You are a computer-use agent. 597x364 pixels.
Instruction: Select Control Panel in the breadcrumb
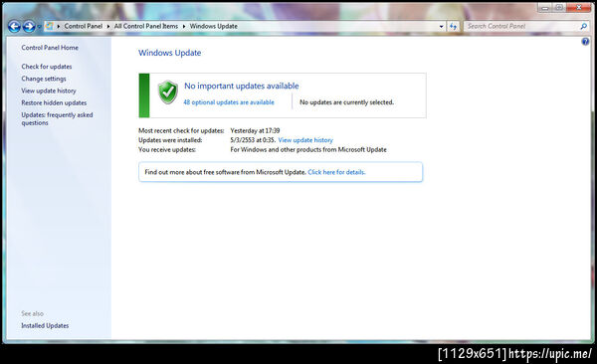pyautogui.click(x=84, y=26)
